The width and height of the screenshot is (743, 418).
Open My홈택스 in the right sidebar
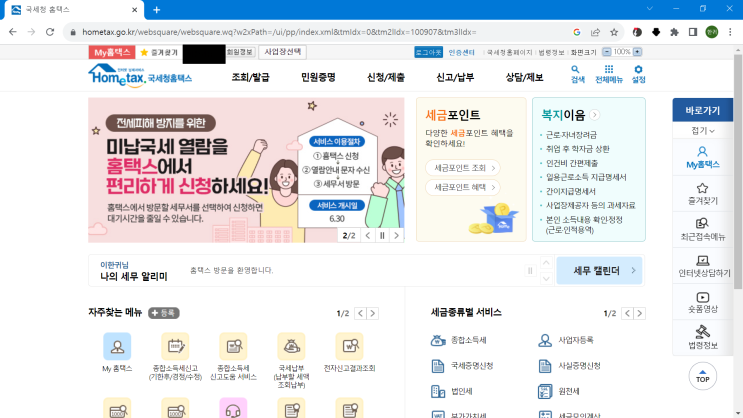click(x=703, y=158)
